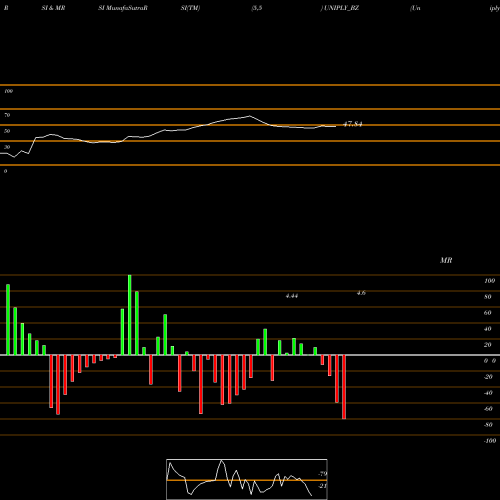Click the tallest green bar in MR histogram
This screenshot has height=500, width=500.
point(130,315)
